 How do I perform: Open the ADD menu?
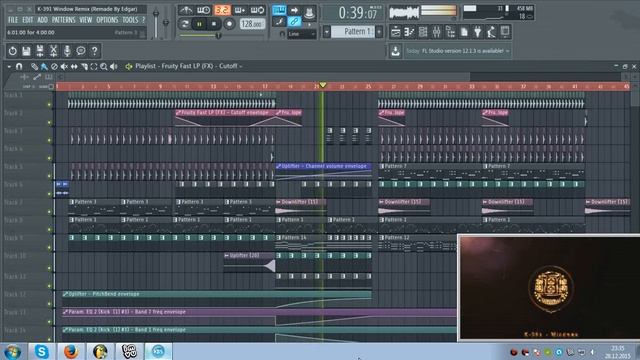coord(42,20)
